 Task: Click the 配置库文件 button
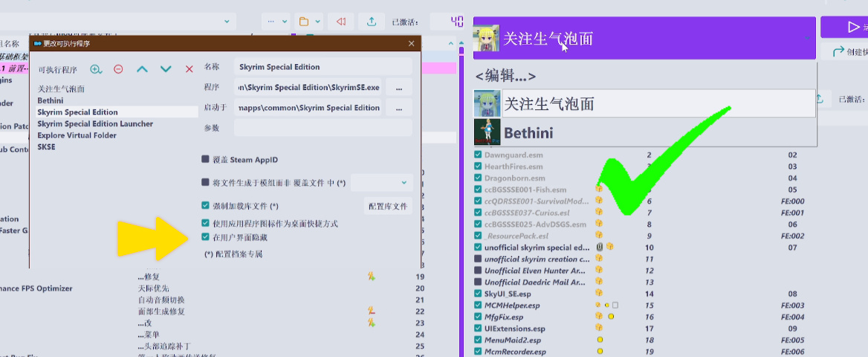coord(387,206)
